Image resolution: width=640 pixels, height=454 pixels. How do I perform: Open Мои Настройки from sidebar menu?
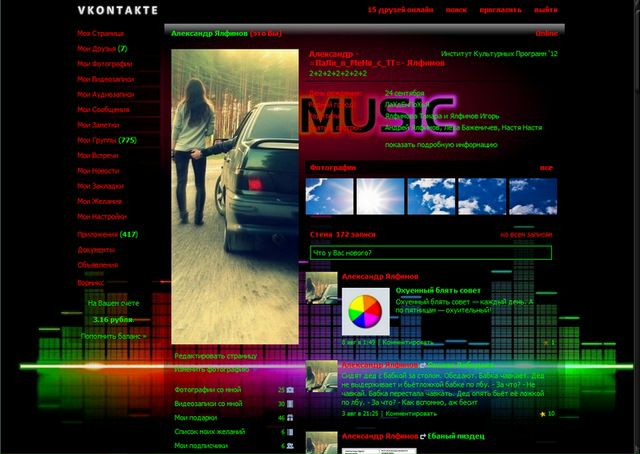(x=102, y=216)
